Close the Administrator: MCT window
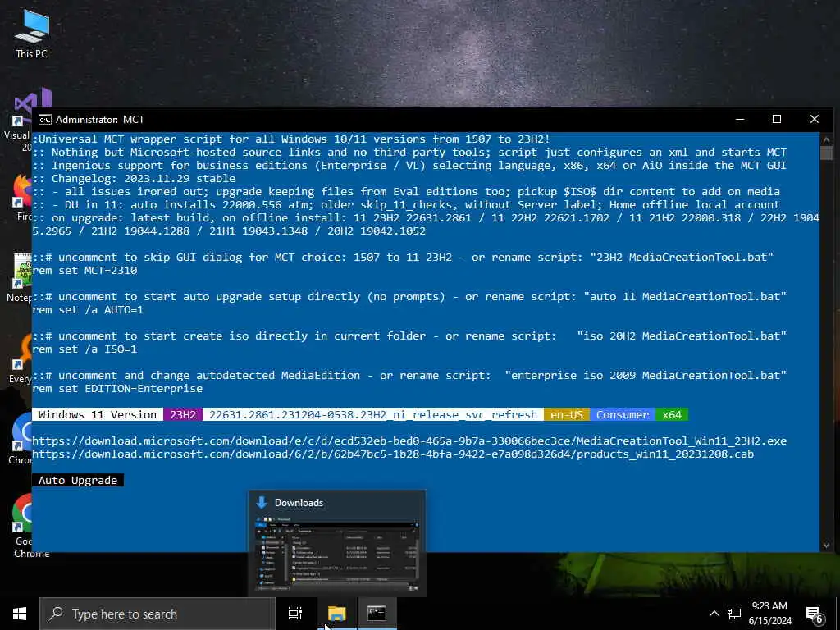The height and width of the screenshot is (630, 840). [x=815, y=119]
